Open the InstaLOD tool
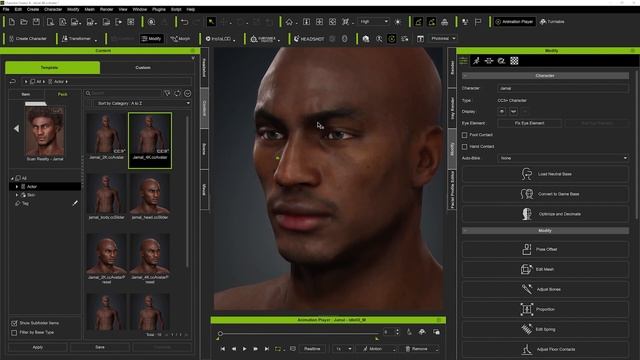 pyautogui.click(x=218, y=39)
